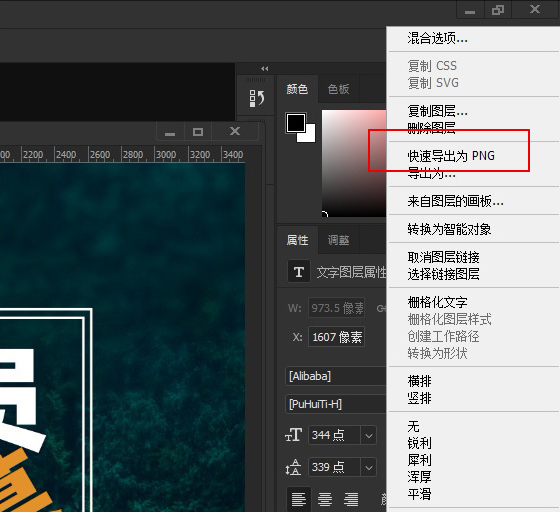Click the X position field 1607 像素
This screenshot has width=560, height=512.
[336, 337]
